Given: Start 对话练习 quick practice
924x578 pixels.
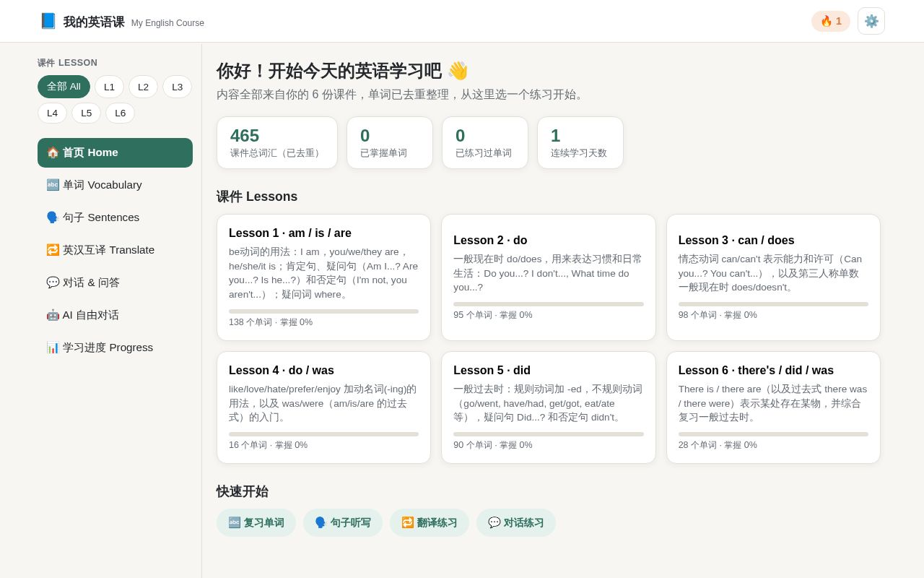Looking at the screenshot, I should 516,522.
